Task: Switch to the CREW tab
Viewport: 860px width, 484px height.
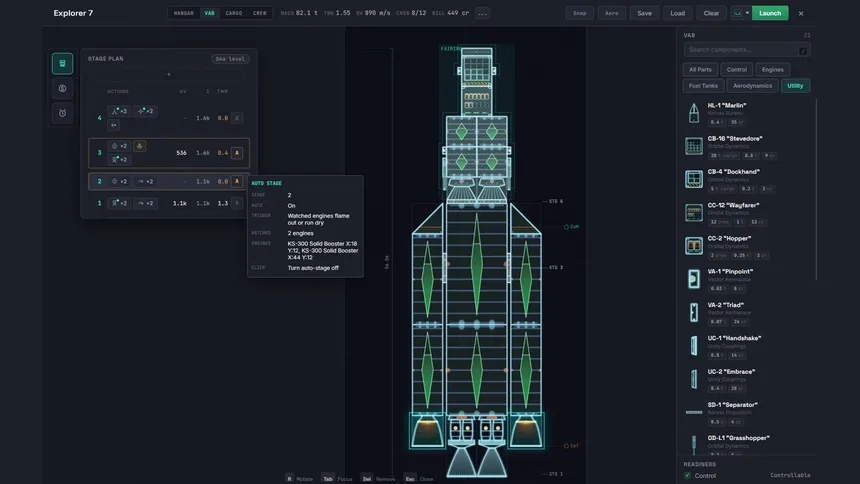Action: tap(259, 13)
